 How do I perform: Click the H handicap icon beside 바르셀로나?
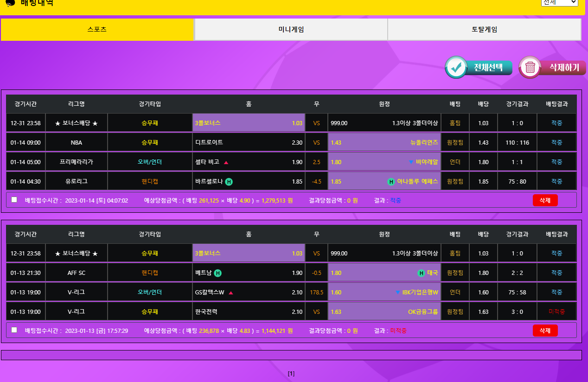[229, 182]
